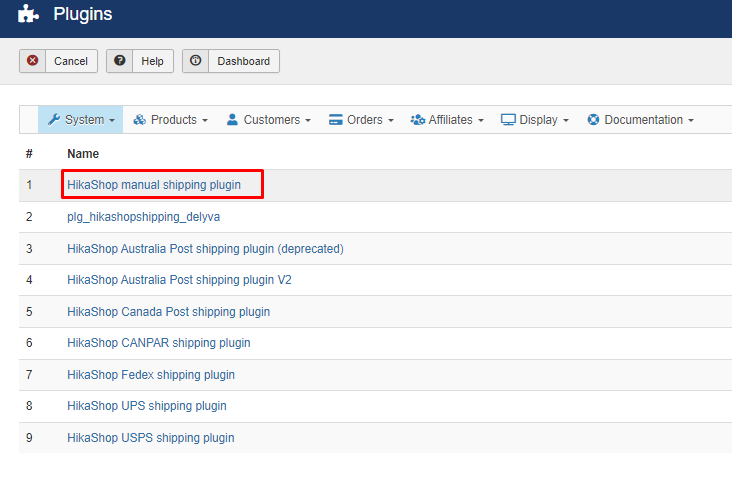Open plg_hikashopshipping_delyva plugin
Image resolution: width=732 pixels, height=496 pixels.
point(143,217)
